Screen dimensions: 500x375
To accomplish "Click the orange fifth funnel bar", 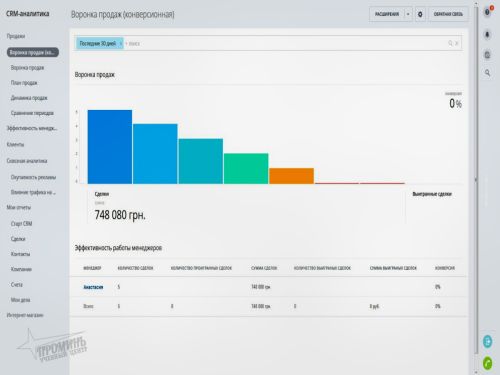I will pos(292,176).
